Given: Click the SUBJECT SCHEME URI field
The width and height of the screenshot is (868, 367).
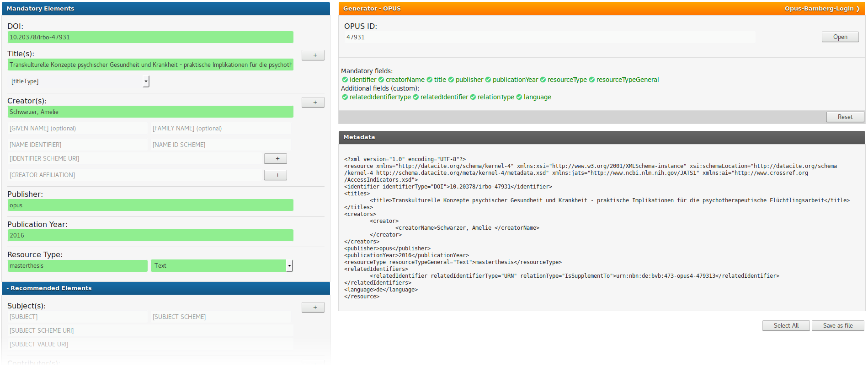Looking at the screenshot, I should tap(150, 331).
